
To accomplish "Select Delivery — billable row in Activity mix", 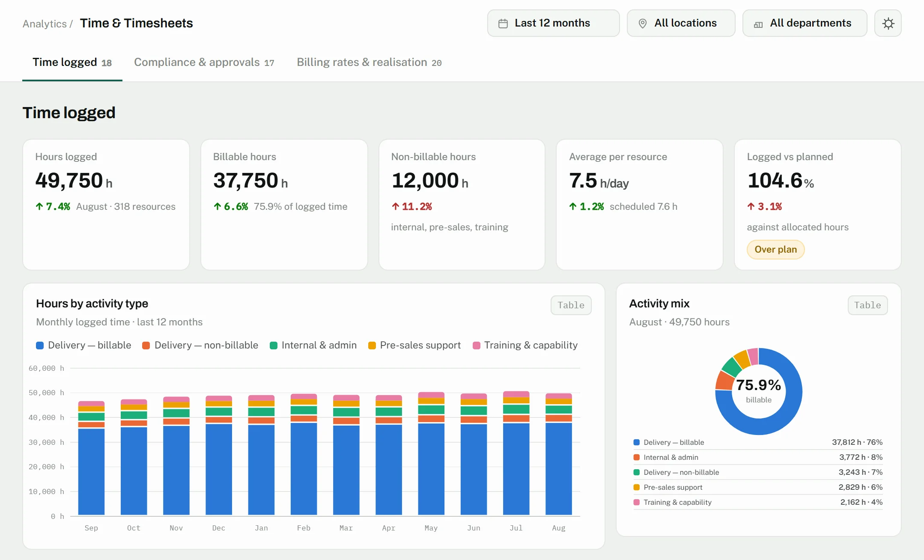I will pos(758,442).
